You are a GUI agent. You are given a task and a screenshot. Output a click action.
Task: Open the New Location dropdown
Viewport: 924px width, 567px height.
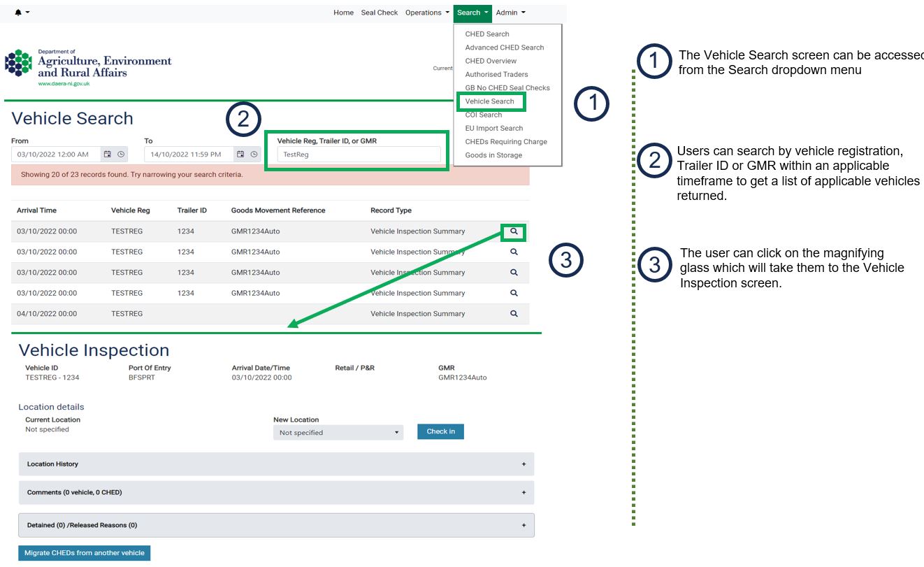[x=338, y=433]
